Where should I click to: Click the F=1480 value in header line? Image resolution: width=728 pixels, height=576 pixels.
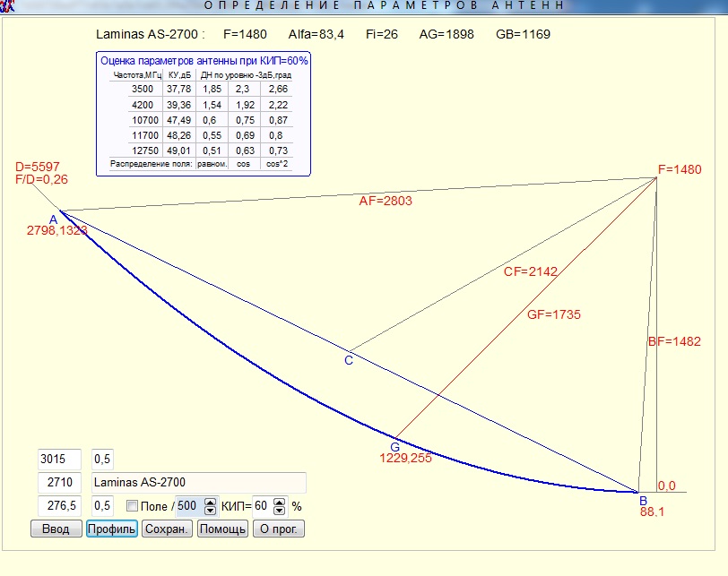coord(245,34)
